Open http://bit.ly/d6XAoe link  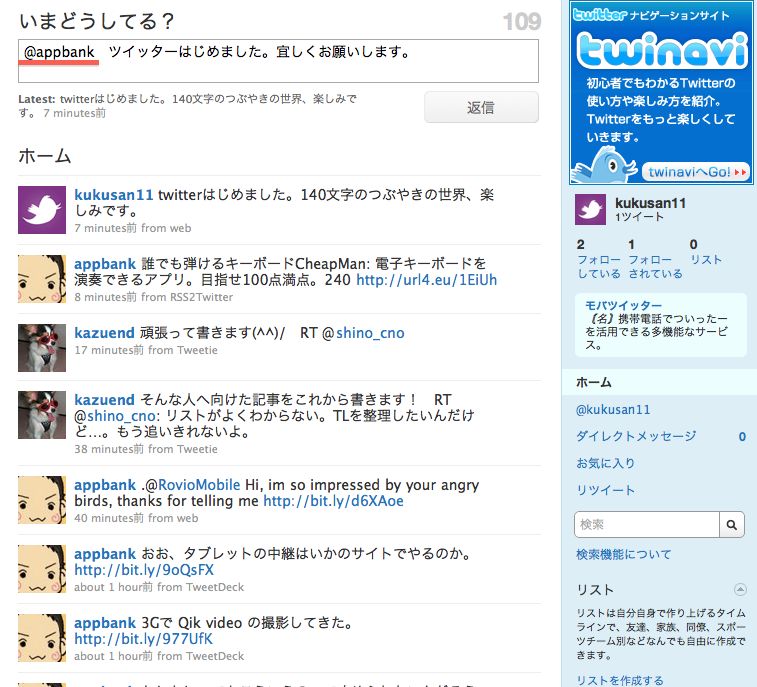pyautogui.click(x=334, y=501)
